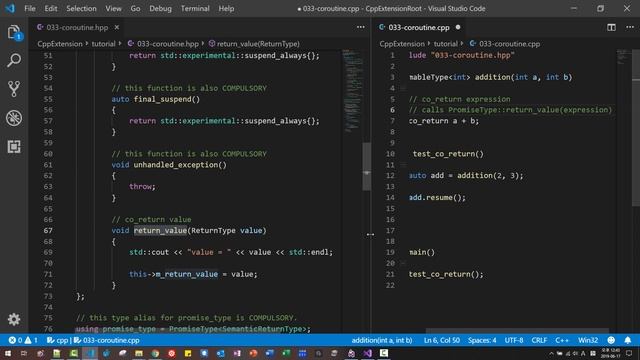This screenshot has width=640, height=360.
Task: Click the left editor vertical scrollbar thumb
Action: coord(367,166)
